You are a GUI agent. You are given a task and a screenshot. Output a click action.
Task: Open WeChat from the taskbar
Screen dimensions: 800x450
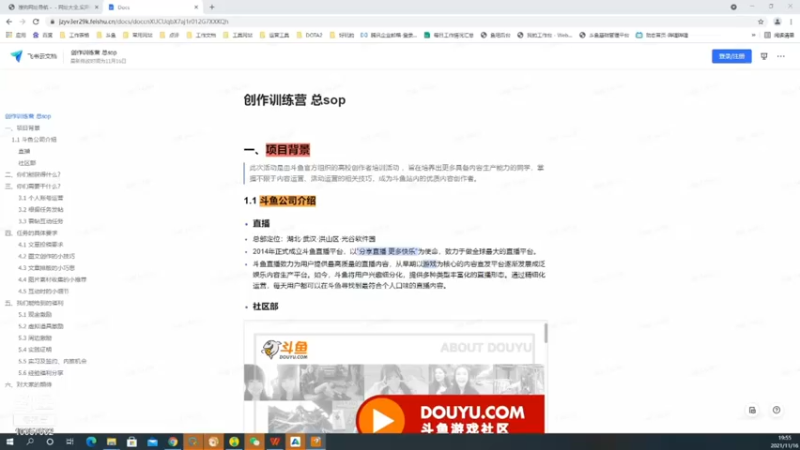pos(254,442)
